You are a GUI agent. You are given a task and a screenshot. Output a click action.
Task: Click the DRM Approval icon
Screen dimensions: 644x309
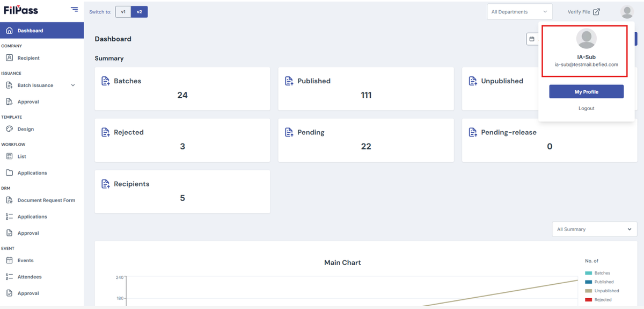(9, 233)
